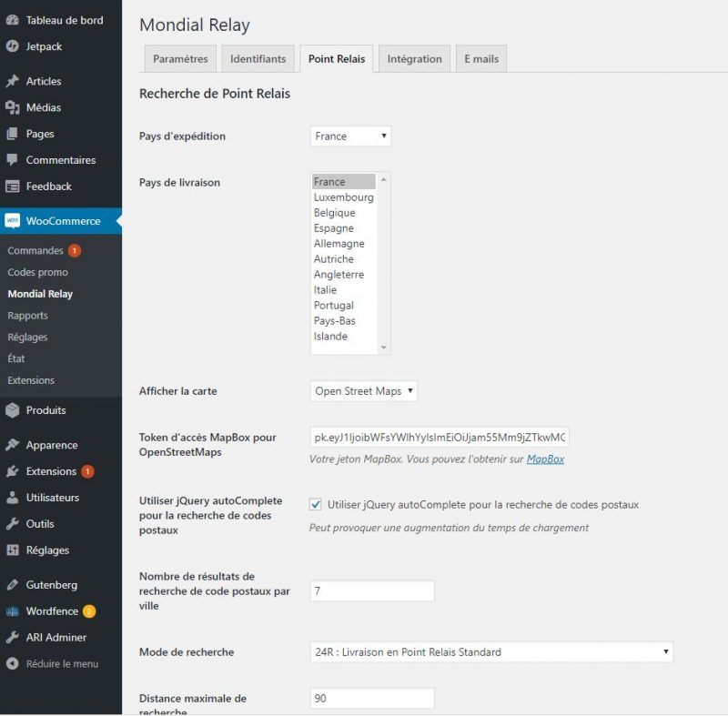
Task: Click the Tableau de bord dashboard icon
Action: (13, 20)
